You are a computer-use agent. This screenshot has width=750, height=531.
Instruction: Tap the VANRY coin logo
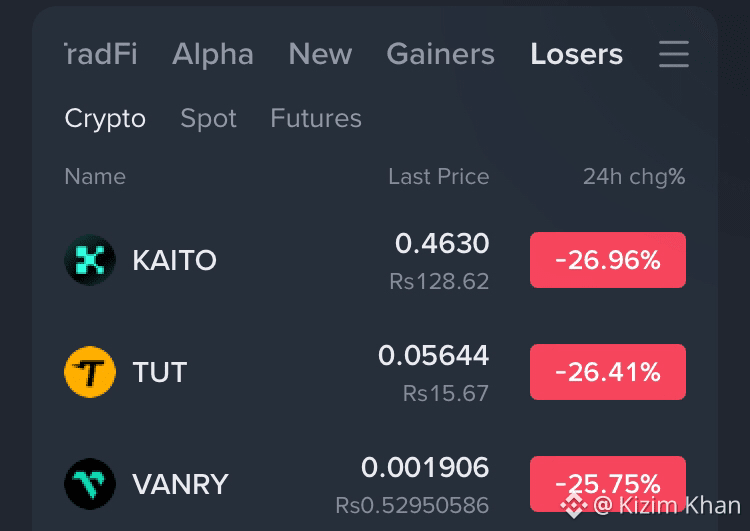click(90, 484)
